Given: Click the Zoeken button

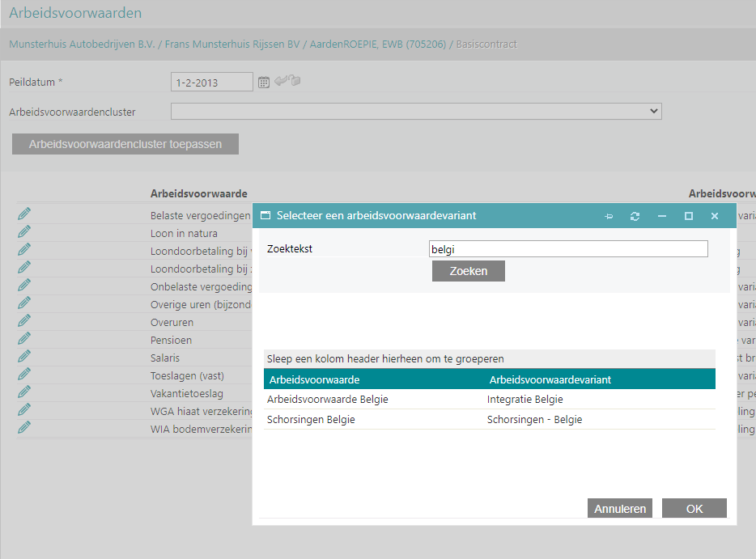Looking at the screenshot, I should point(468,271).
